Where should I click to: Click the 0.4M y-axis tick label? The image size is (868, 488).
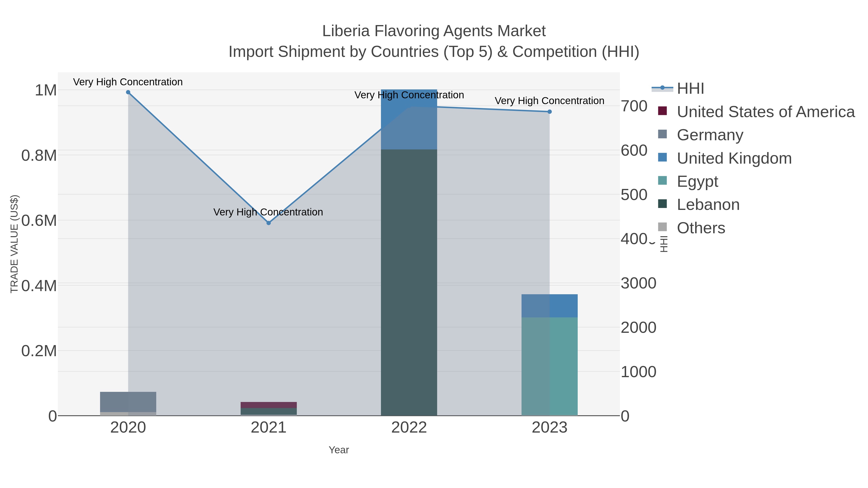[39, 286]
